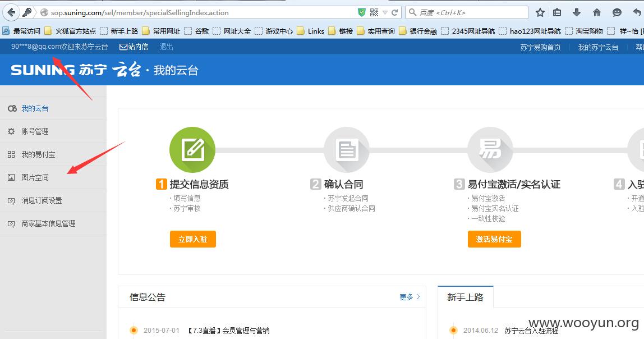Click the picture icon beside 图片空间

11,177
